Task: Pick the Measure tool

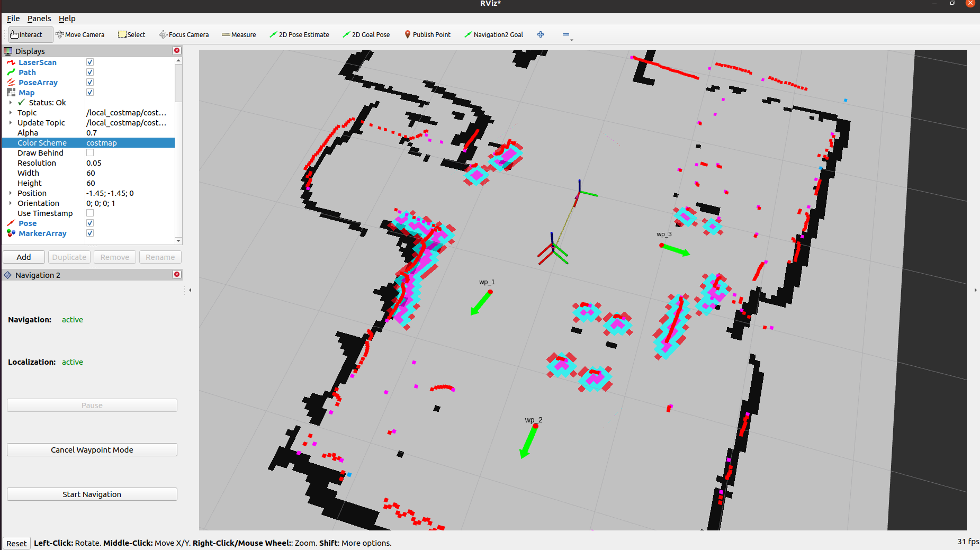Action: coord(239,35)
